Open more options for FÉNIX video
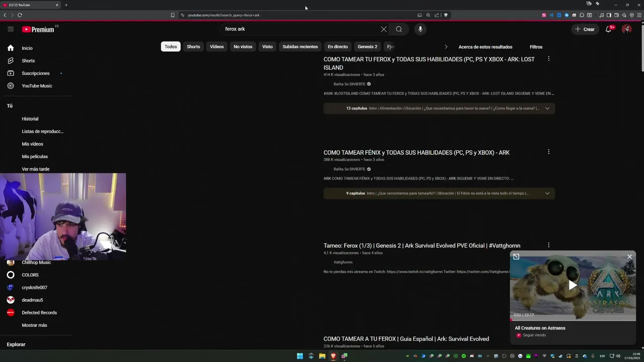This screenshot has height=362, width=644. click(548, 152)
